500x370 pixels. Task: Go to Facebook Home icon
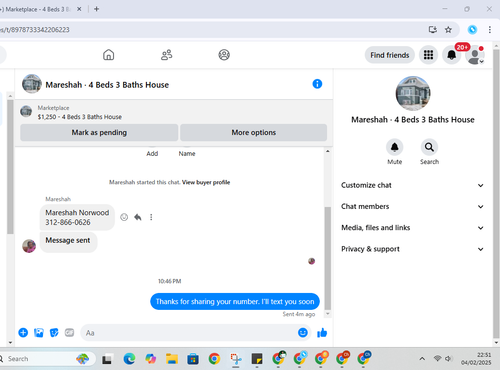108,55
